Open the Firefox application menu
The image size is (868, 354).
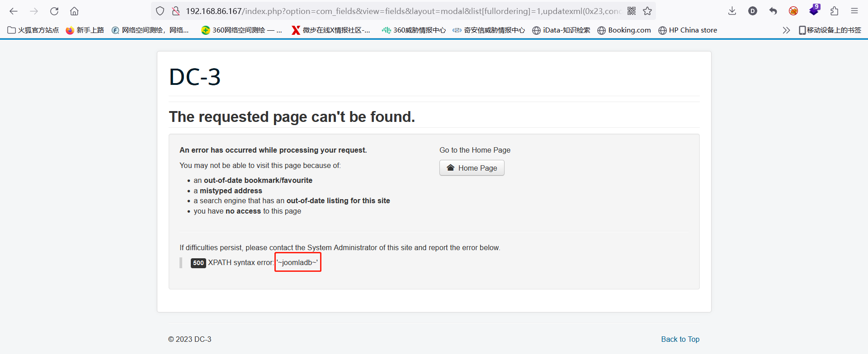[x=854, y=11]
